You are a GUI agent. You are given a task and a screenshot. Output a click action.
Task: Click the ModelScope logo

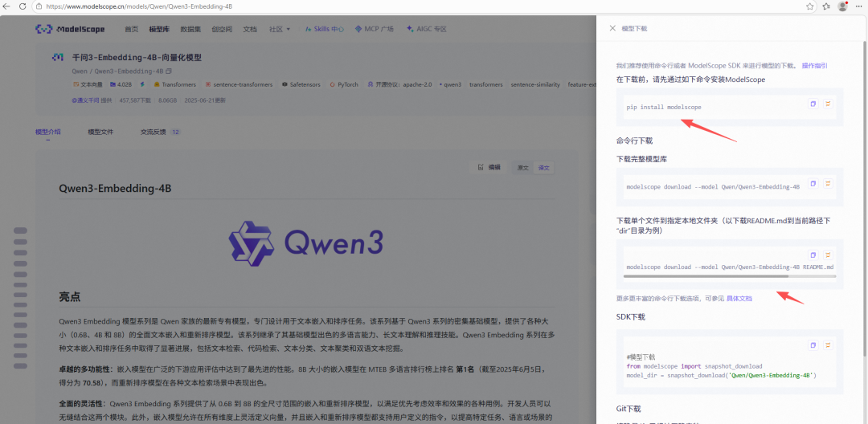[x=70, y=29]
